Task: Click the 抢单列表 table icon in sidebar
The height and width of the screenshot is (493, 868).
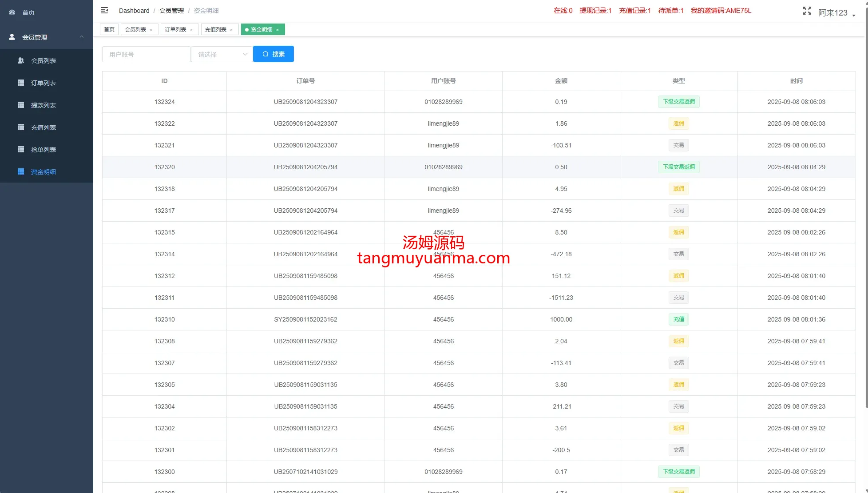Action: pyautogui.click(x=21, y=149)
